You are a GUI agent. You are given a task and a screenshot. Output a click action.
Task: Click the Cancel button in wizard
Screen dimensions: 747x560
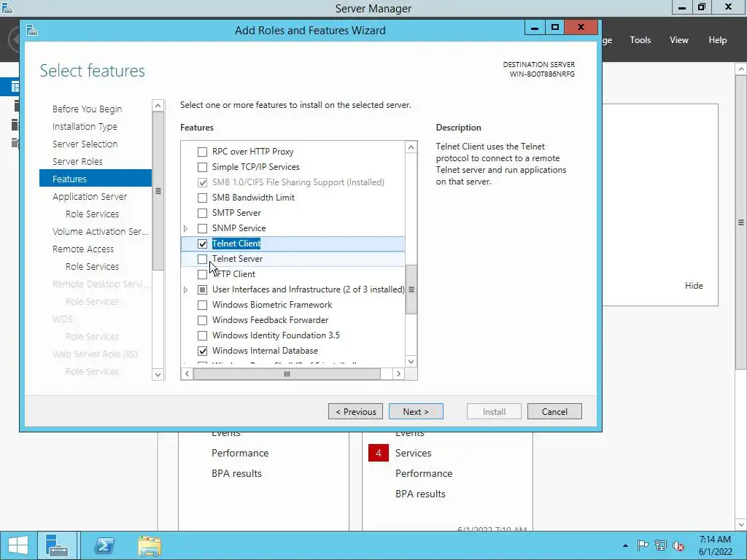[554, 411]
